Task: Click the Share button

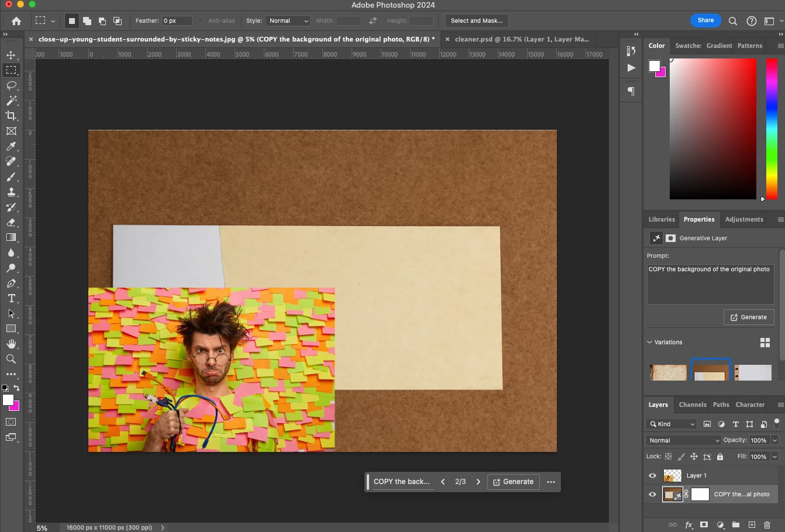Action: 705,20
